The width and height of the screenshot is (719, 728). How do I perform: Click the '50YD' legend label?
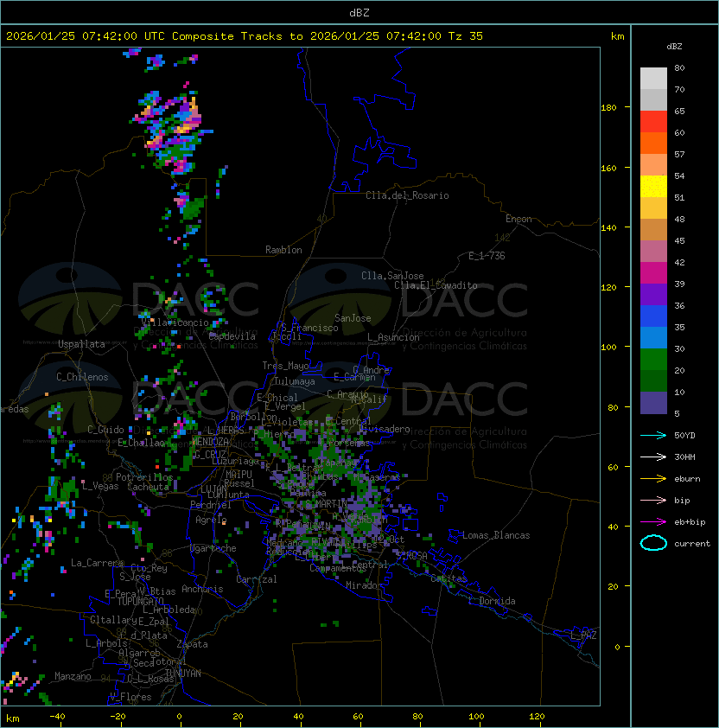[x=684, y=436]
